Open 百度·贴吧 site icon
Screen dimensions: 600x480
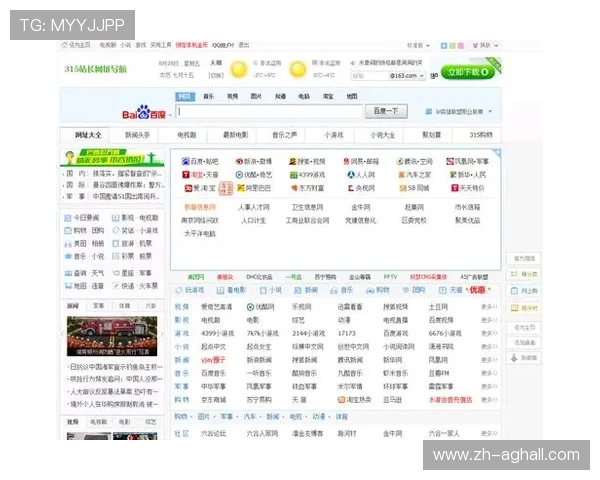point(186,162)
